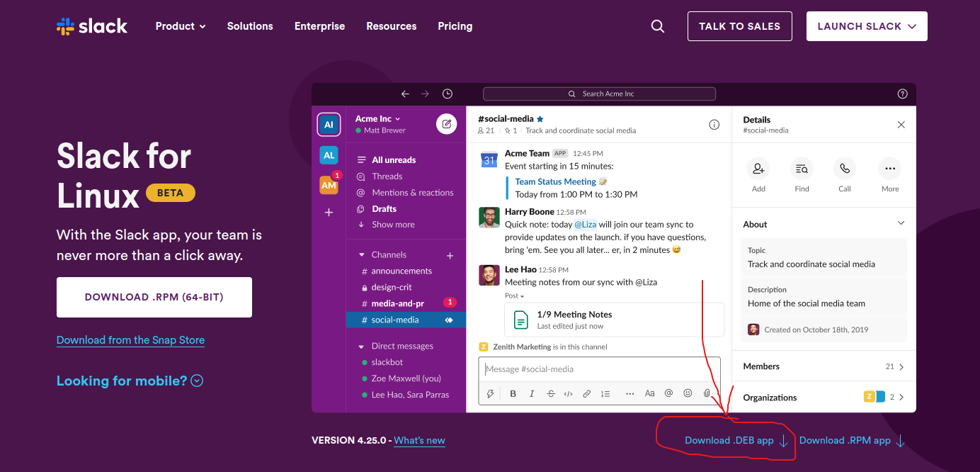Open the Enterprise menu item

point(320,26)
